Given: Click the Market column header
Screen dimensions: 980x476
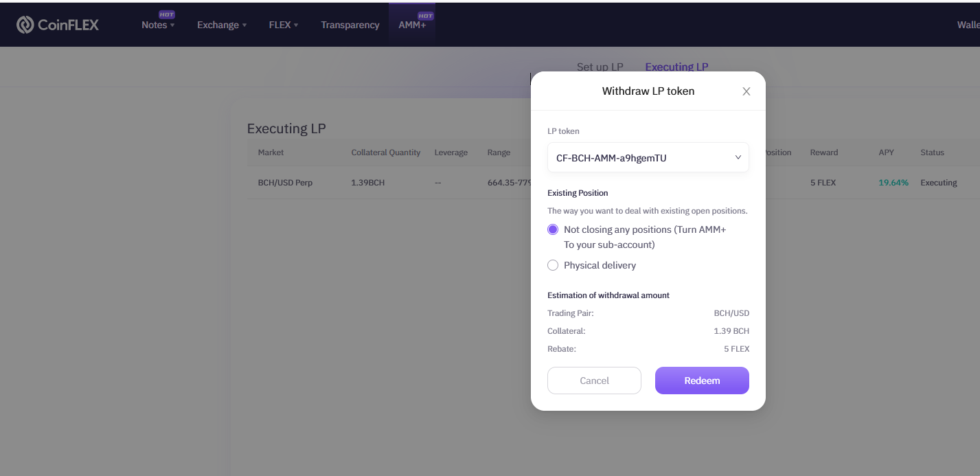Looking at the screenshot, I should point(271,152).
